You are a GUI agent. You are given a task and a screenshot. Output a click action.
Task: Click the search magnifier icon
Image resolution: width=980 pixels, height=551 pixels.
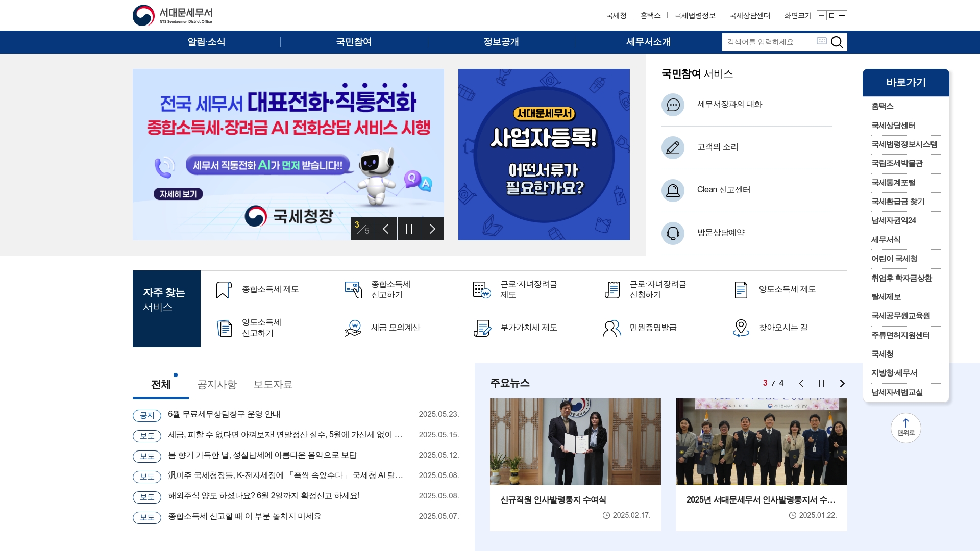tap(837, 42)
